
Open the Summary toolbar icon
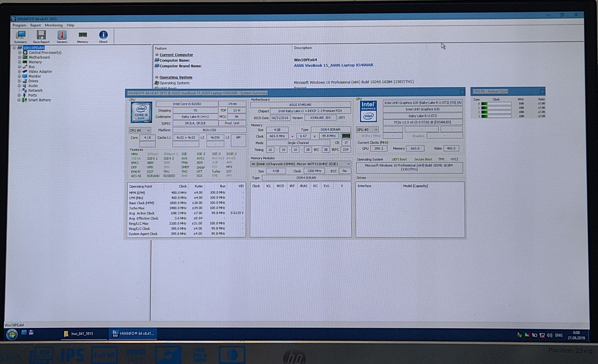[20, 37]
